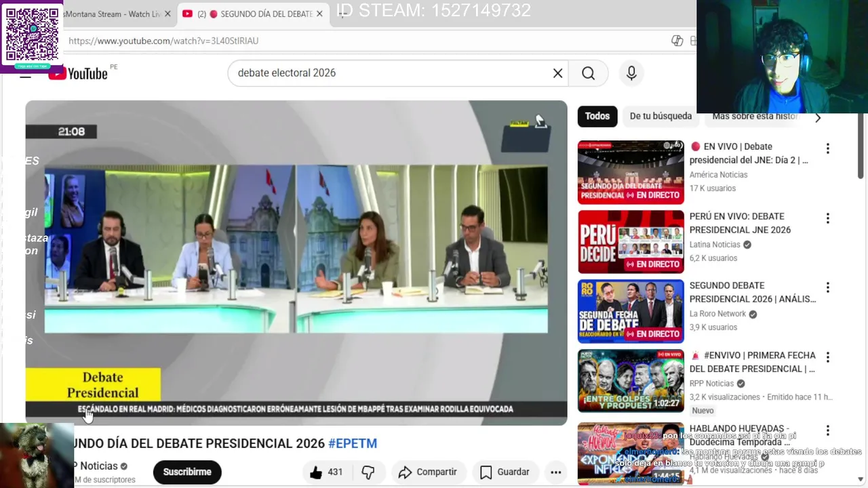Click the browser extension icon in address bar
The height and width of the screenshot is (488, 868).
coord(677,41)
